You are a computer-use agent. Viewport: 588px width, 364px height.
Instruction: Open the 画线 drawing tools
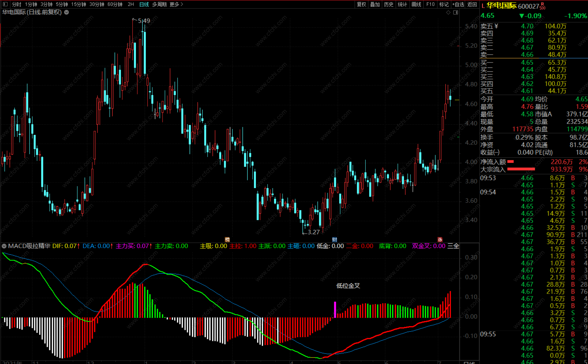pyautogui.click(x=416, y=4)
